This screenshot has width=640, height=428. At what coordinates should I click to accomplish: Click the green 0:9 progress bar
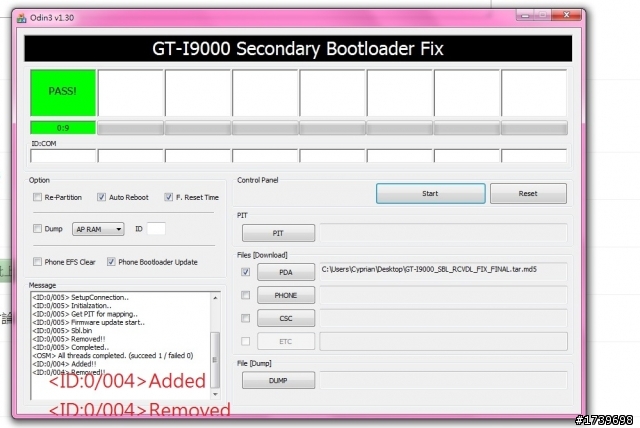pos(63,128)
